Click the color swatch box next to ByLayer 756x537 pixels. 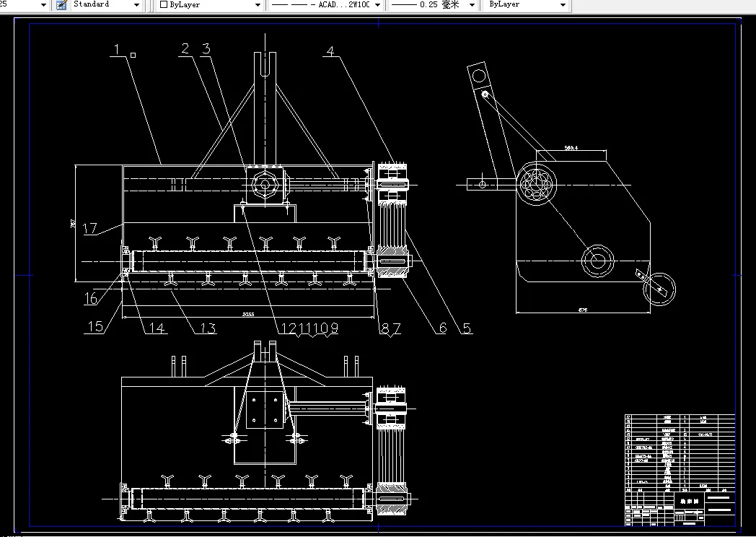point(164,4)
